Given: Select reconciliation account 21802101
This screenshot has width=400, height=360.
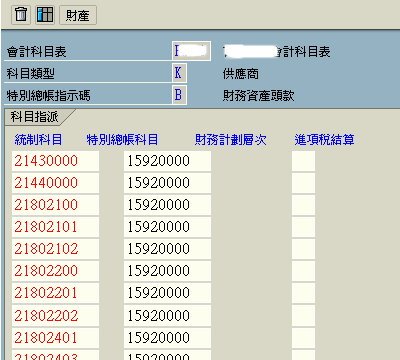Looking at the screenshot, I should pyautogui.click(x=55, y=227).
